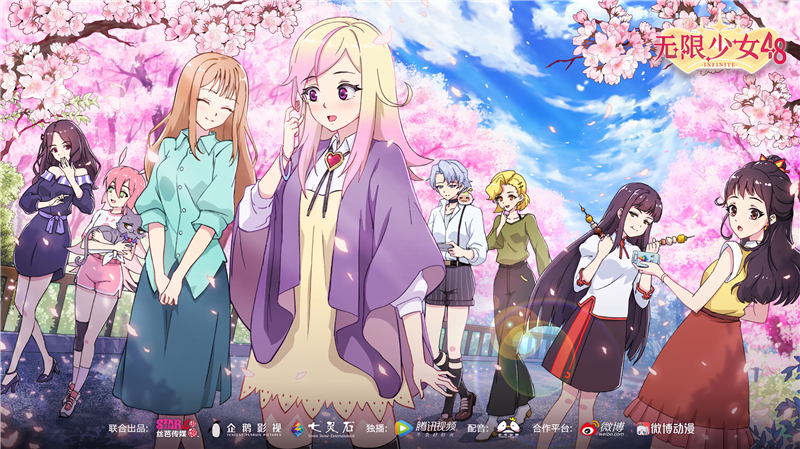
Task: Click the 无限少女48 title logo
Action: click(720, 48)
